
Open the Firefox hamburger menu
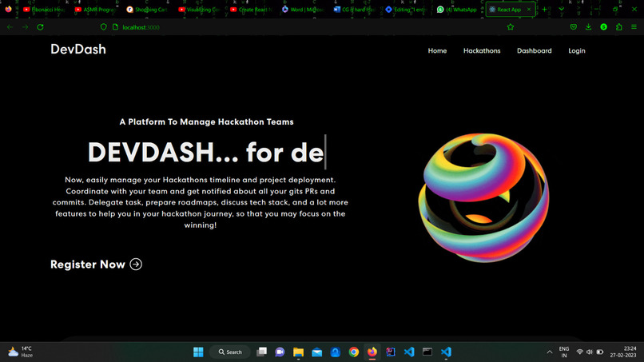click(x=634, y=27)
